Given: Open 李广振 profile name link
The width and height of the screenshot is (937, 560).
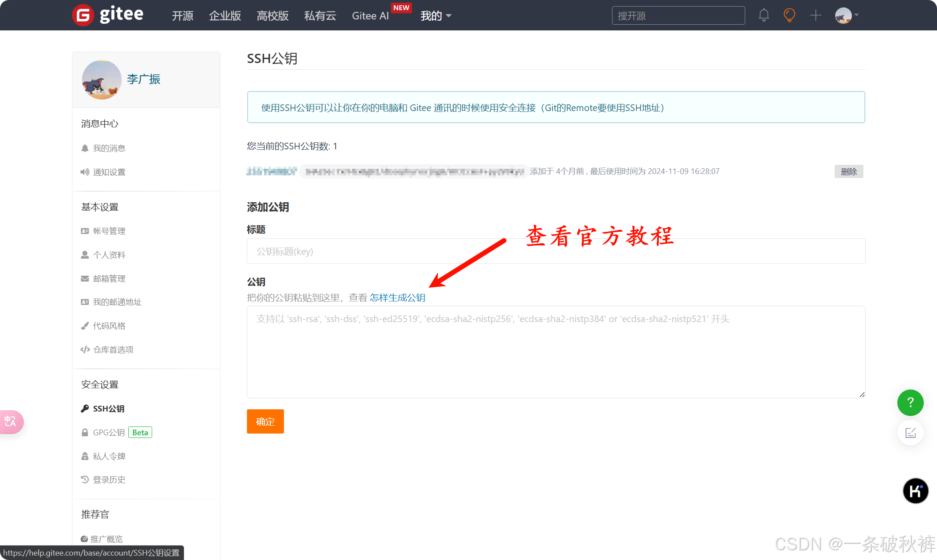Looking at the screenshot, I should pyautogui.click(x=144, y=79).
